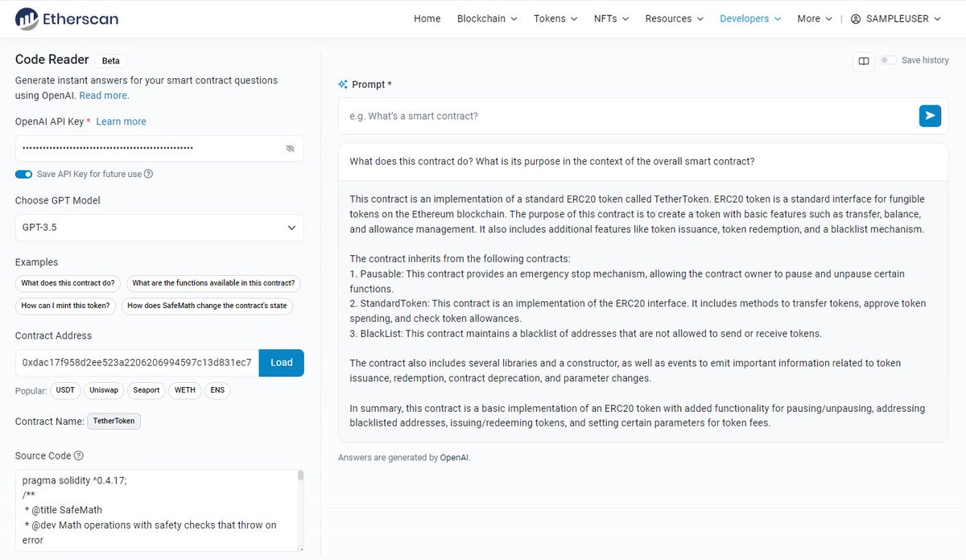Select the USDT popular contract chip

[64, 390]
